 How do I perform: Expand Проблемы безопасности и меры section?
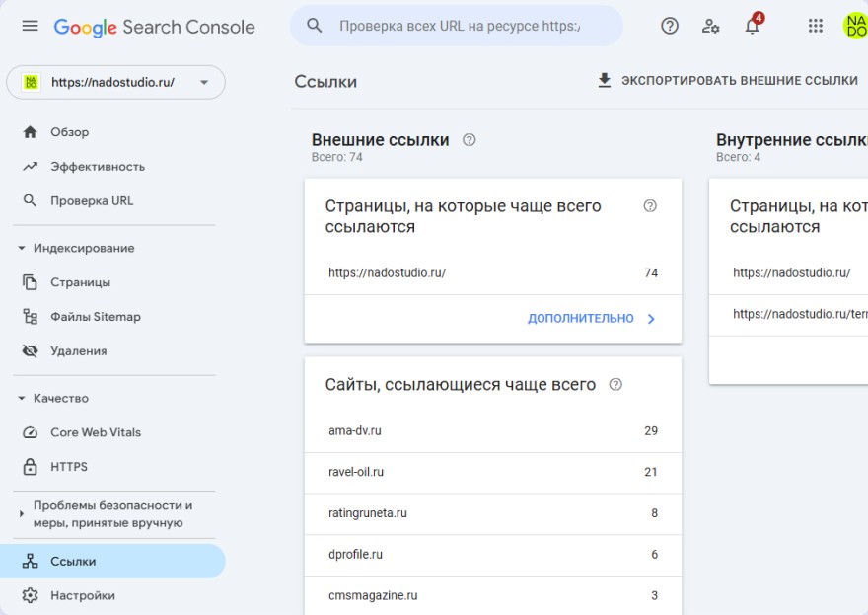[22, 514]
